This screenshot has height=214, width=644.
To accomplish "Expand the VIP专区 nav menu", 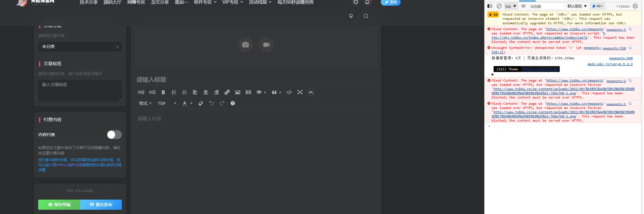I will click(x=233, y=2).
